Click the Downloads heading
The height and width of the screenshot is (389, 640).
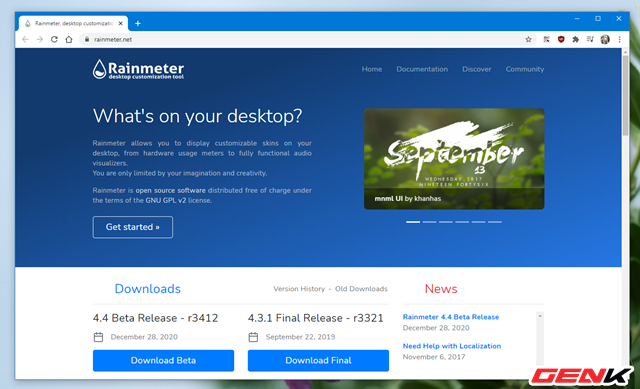147,289
